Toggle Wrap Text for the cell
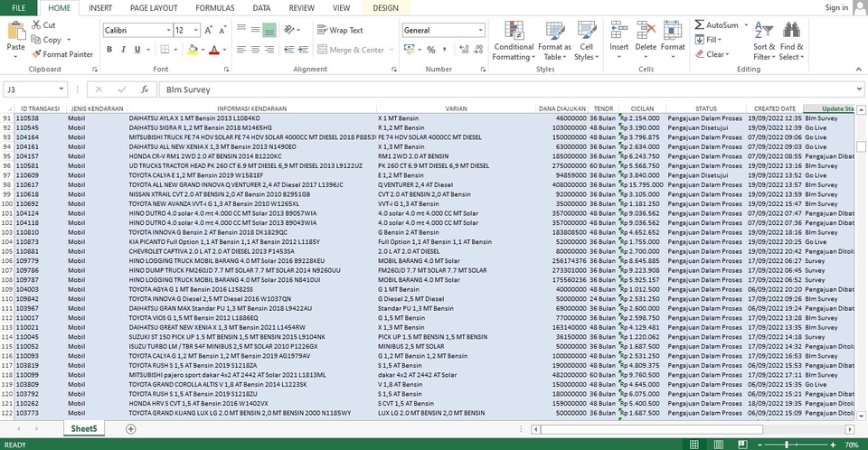Viewport: 868px width, 450px height. coord(339,30)
